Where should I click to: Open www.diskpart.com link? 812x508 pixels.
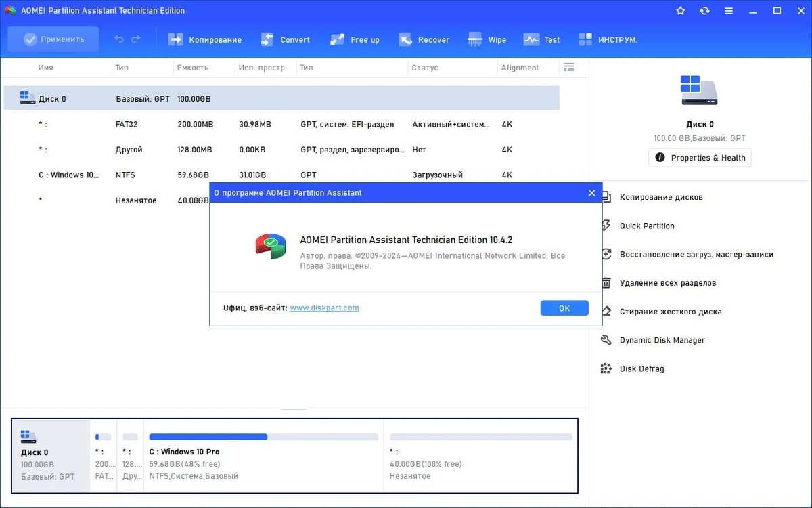point(324,308)
